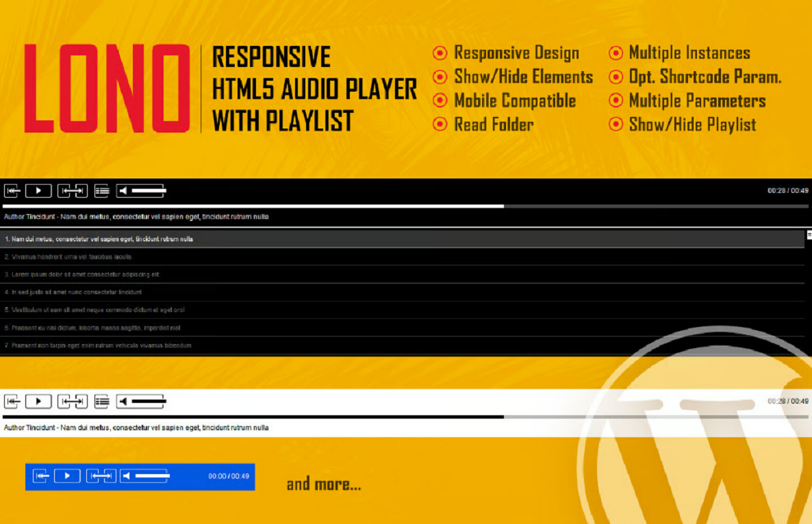
Task: Toggle the playlist view on second player
Action: (x=101, y=402)
